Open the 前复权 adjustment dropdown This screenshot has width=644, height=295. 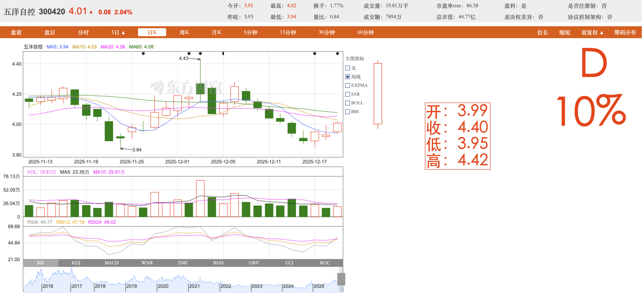pyautogui.click(x=592, y=32)
